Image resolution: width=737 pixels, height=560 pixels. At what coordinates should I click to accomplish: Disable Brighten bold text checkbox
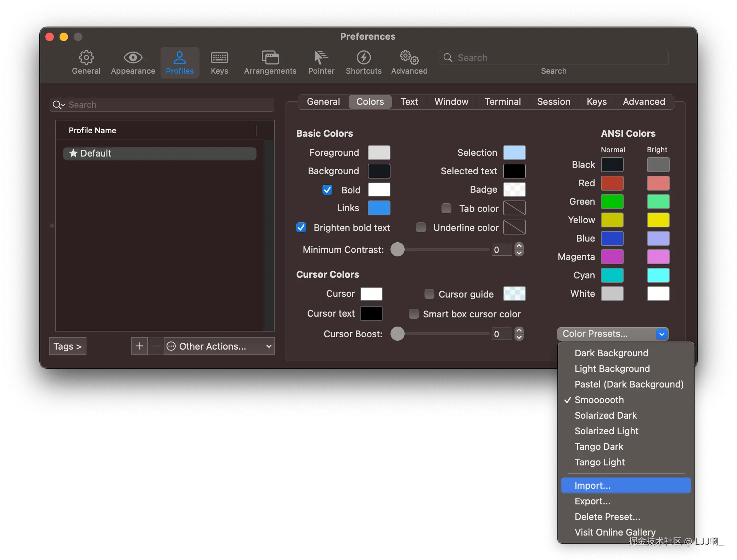pyautogui.click(x=301, y=227)
